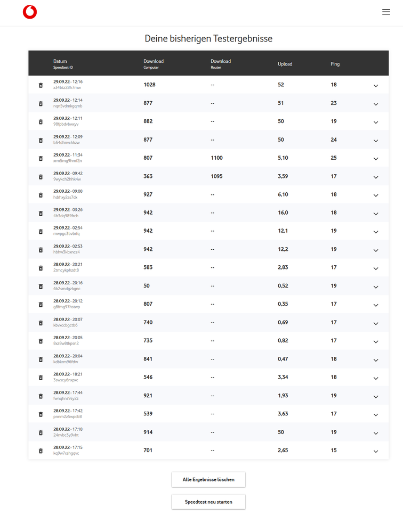This screenshot has height=532, width=403.
Task: Click the Upload column header
Action: pos(285,64)
